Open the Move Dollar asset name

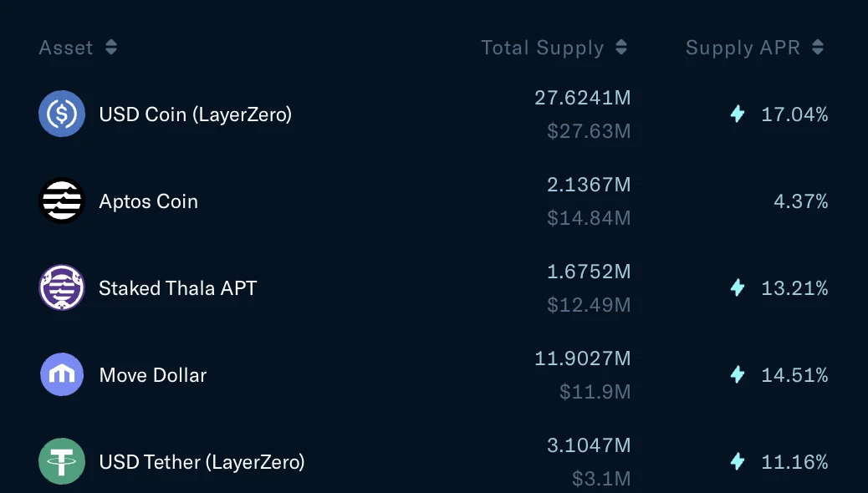click(153, 375)
